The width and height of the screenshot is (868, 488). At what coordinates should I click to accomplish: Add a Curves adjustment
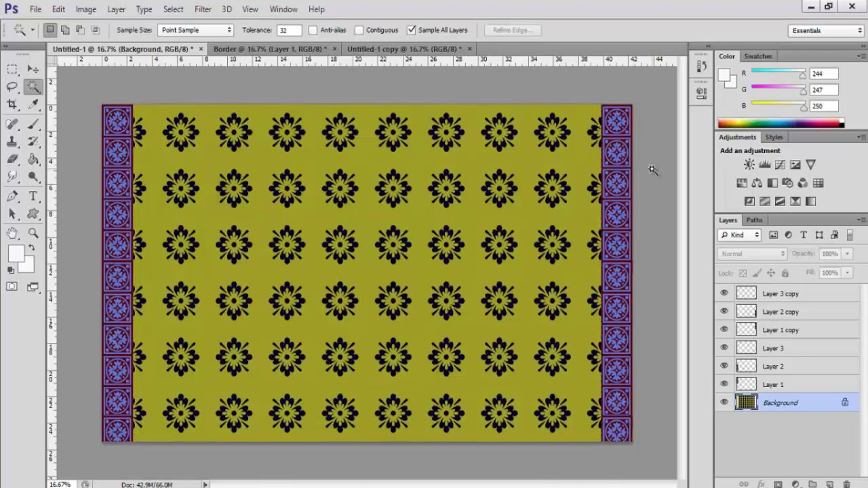780,165
